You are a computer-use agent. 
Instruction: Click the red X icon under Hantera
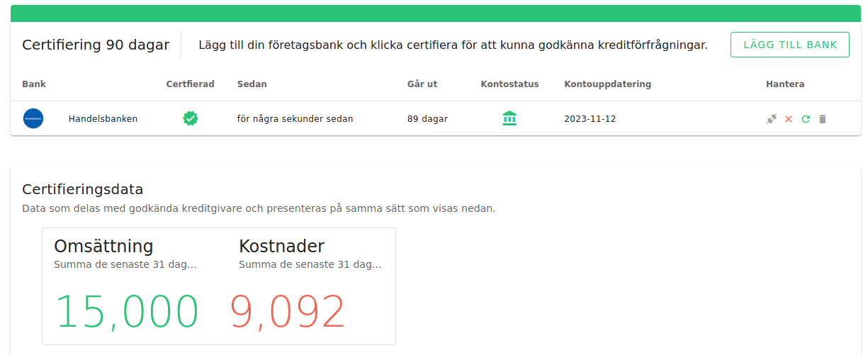coord(789,119)
